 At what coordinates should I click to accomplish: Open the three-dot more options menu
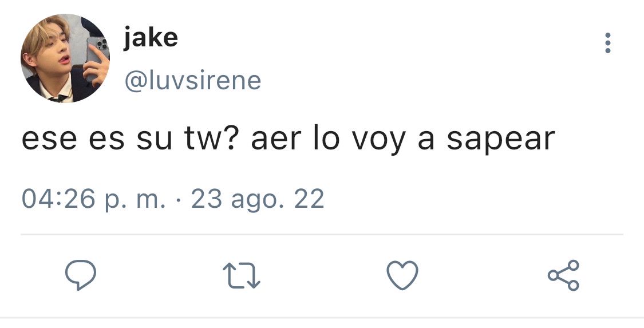[607, 43]
